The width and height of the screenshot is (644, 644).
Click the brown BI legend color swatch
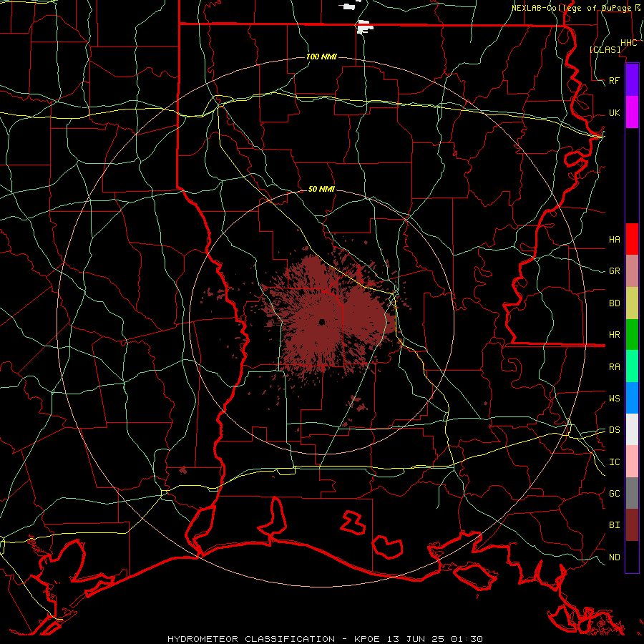click(632, 525)
